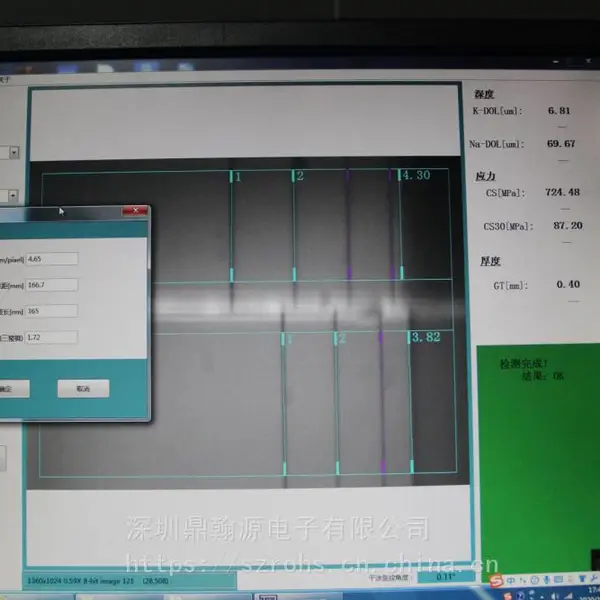Toggle the punctuation mode icon on IME bar

523,580
